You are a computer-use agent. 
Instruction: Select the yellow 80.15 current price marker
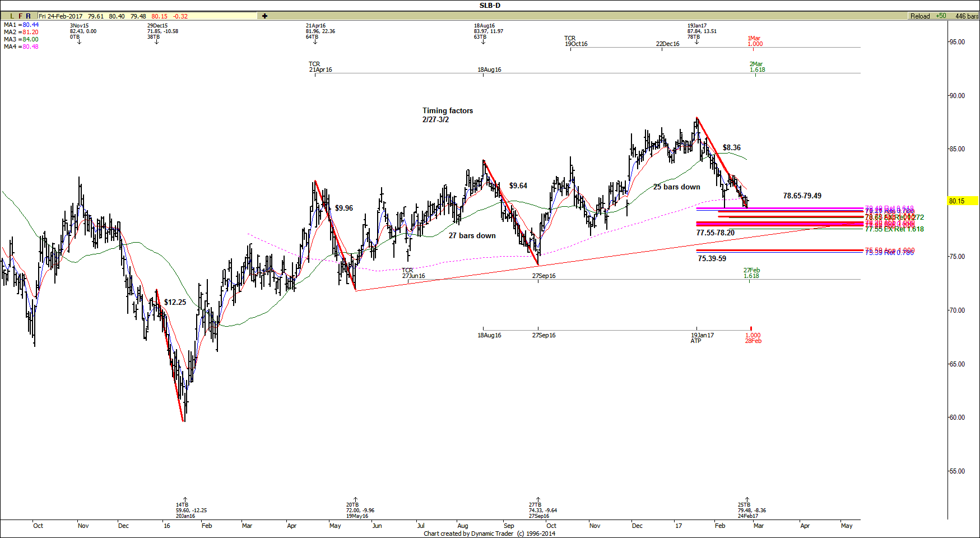click(962, 201)
